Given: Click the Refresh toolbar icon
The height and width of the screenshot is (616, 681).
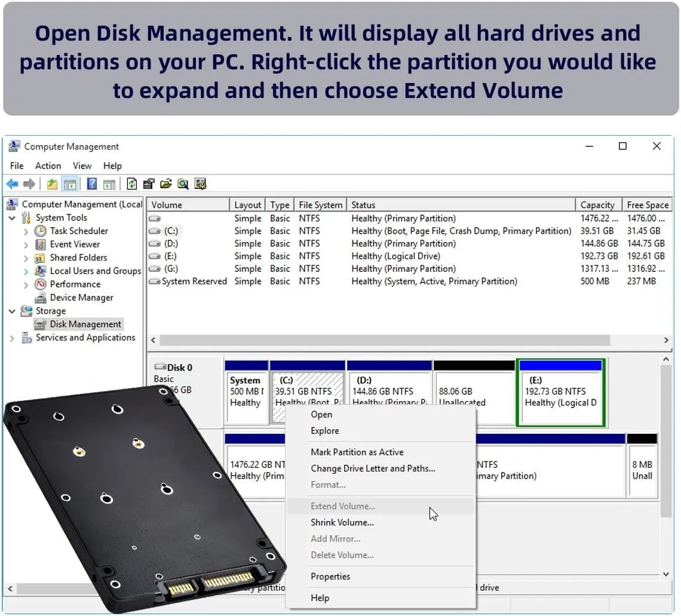Looking at the screenshot, I should (x=132, y=184).
